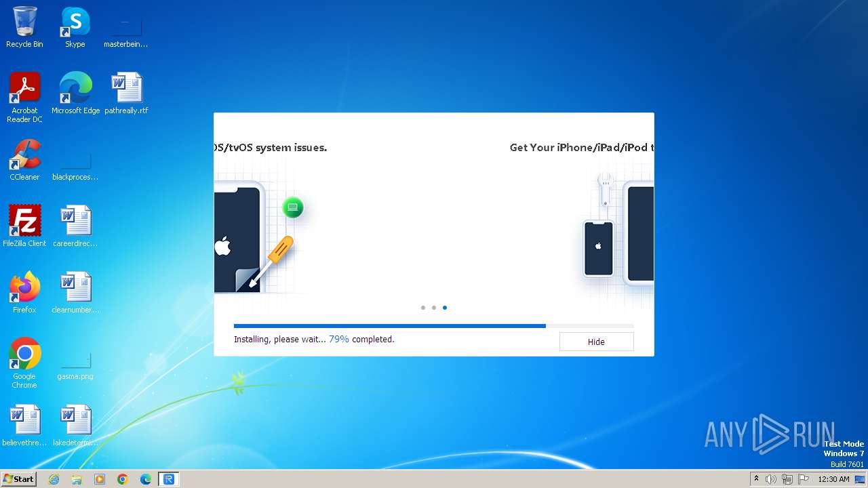
Task: Launch Firefox desktop shortcut
Action: pos(24,293)
